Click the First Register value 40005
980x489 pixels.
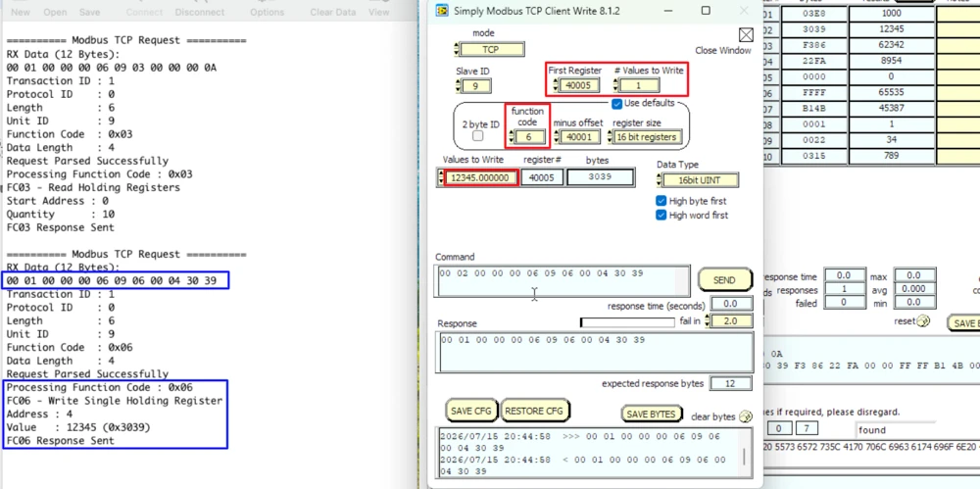[x=578, y=85]
